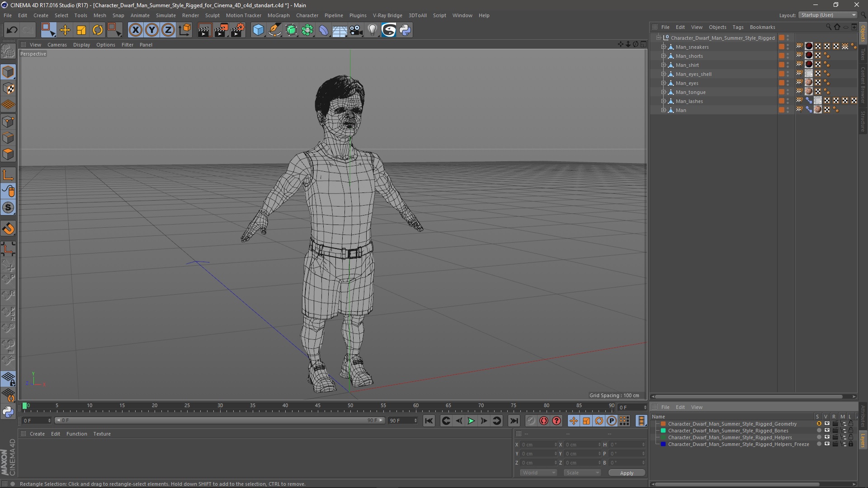The height and width of the screenshot is (488, 868).
Task: Click the floor environment icon
Action: [x=340, y=30]
